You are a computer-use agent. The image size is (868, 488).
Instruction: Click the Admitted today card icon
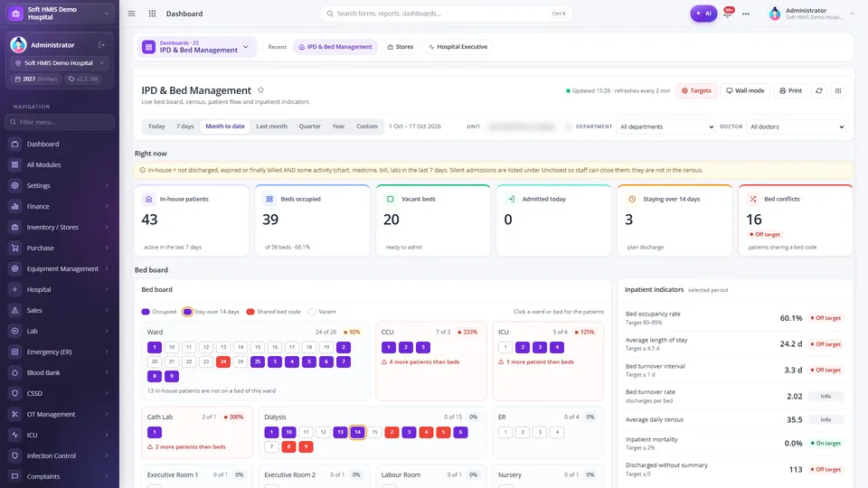click(511, 199)
